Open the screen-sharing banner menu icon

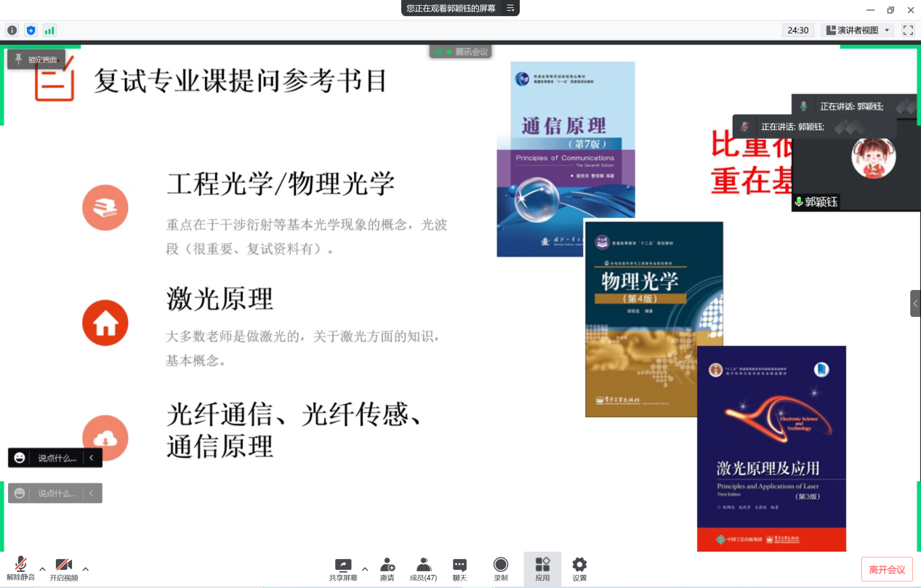point(510,8)
